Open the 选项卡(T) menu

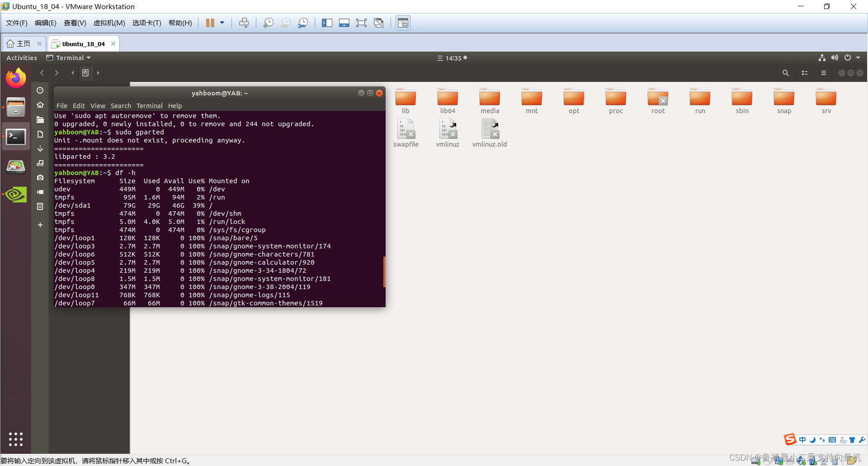pos(146,23)
